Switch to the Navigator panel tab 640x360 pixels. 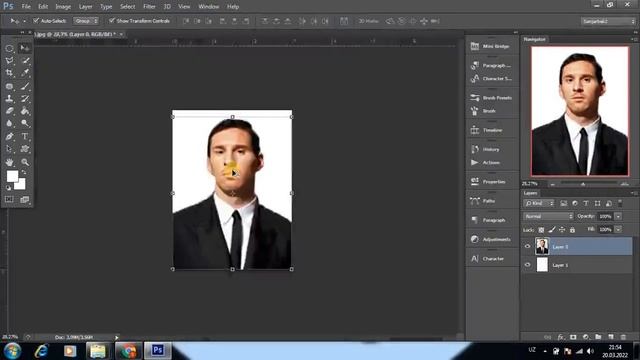pos(534,39)
